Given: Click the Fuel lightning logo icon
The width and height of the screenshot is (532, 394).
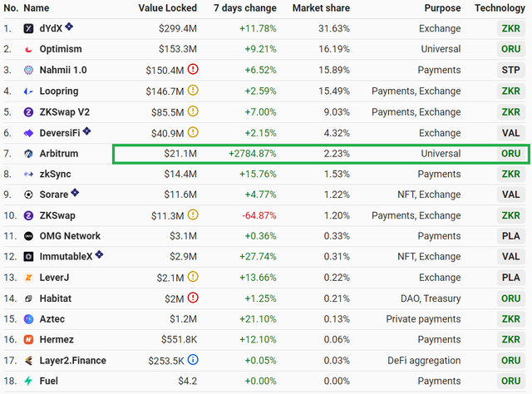Looking at the screenshot, I should coord(28,381).
